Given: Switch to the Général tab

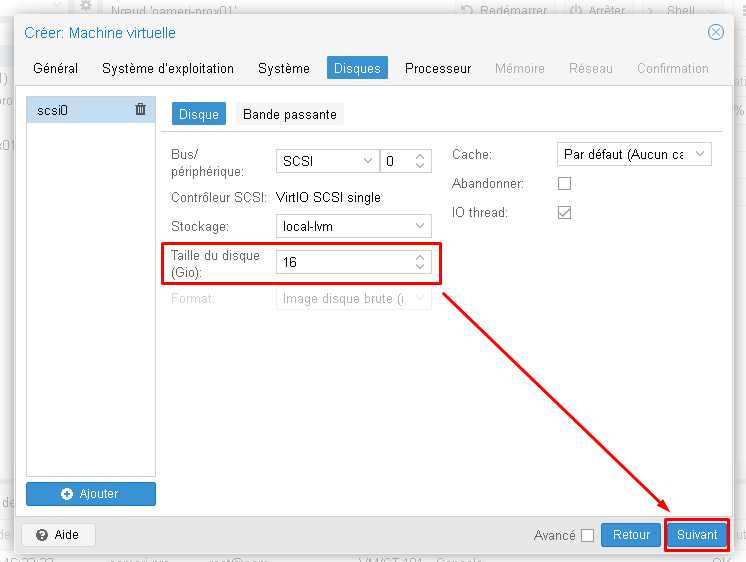Looking at the screenshot, I should click(x=55, y=68).
